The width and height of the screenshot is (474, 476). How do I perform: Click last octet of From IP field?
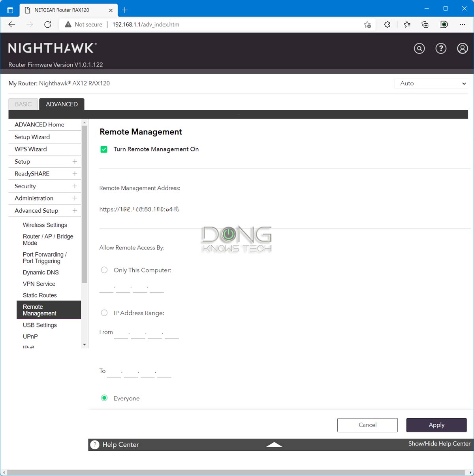point(172,334)
